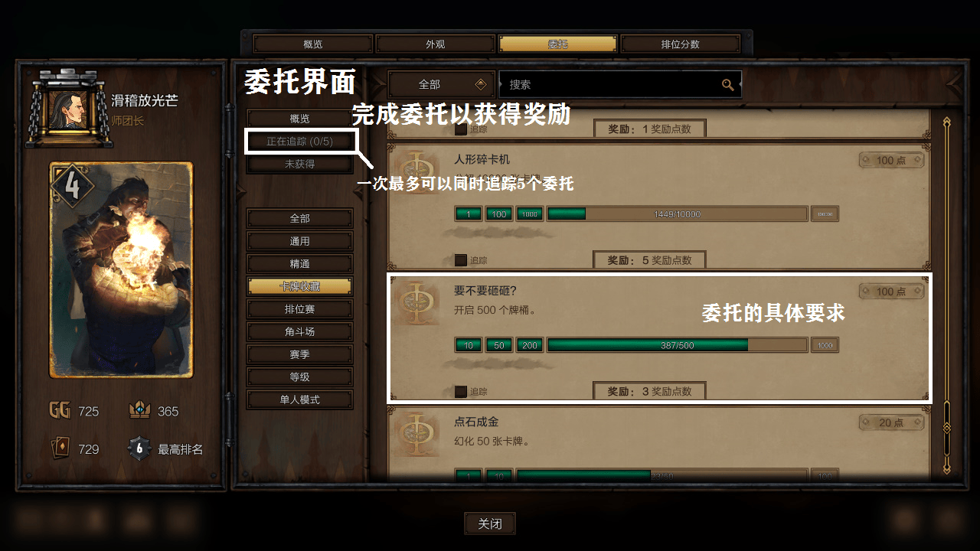The height and width of the screenshot is (551, 980).
Task: Click the rank 4 badge on card
Action: [72, 186]
